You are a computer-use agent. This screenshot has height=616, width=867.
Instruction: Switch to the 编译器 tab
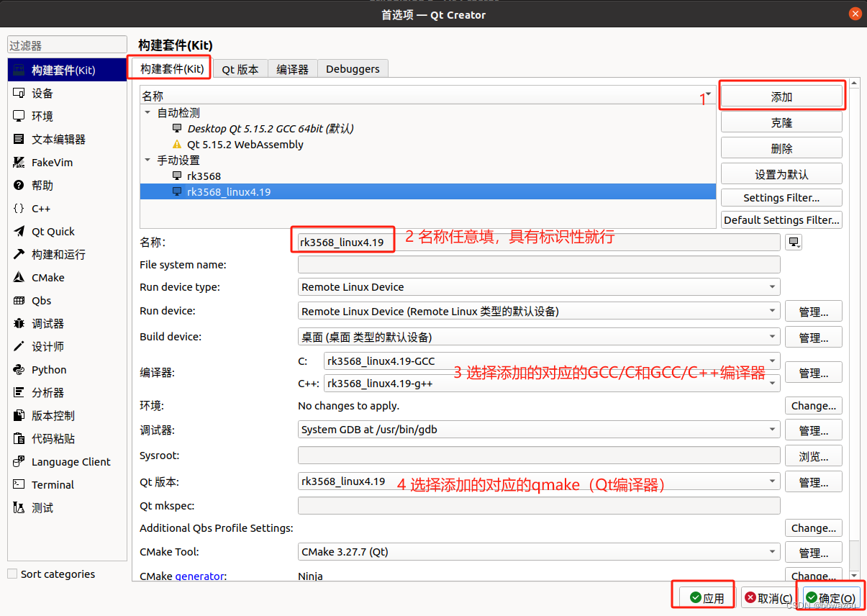pos(292,68)
